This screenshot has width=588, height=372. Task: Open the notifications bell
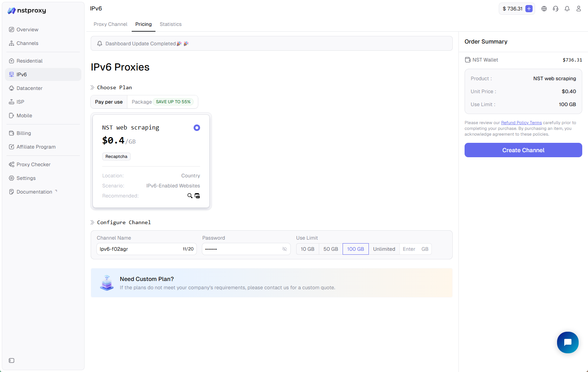(567, 9)
